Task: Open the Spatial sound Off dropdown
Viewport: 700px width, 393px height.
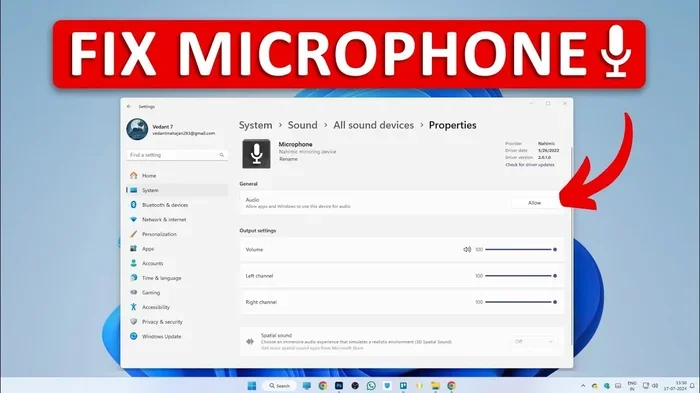Action: (x=534, y=341)
